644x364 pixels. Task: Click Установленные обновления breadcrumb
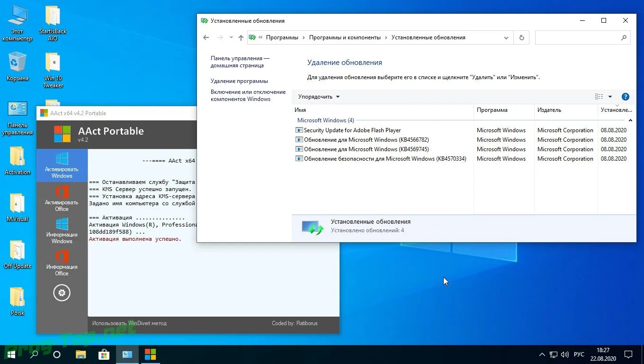[x=429, y=37]
